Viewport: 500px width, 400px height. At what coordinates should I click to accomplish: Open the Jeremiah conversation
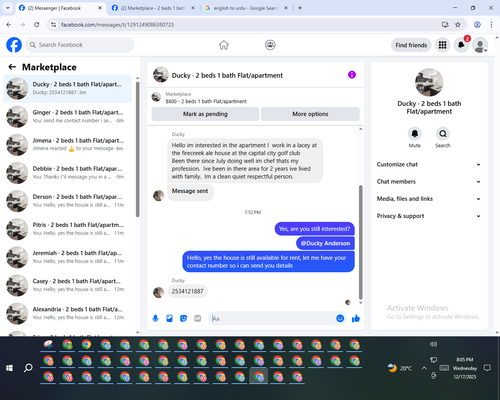click(x=67, y=257)
